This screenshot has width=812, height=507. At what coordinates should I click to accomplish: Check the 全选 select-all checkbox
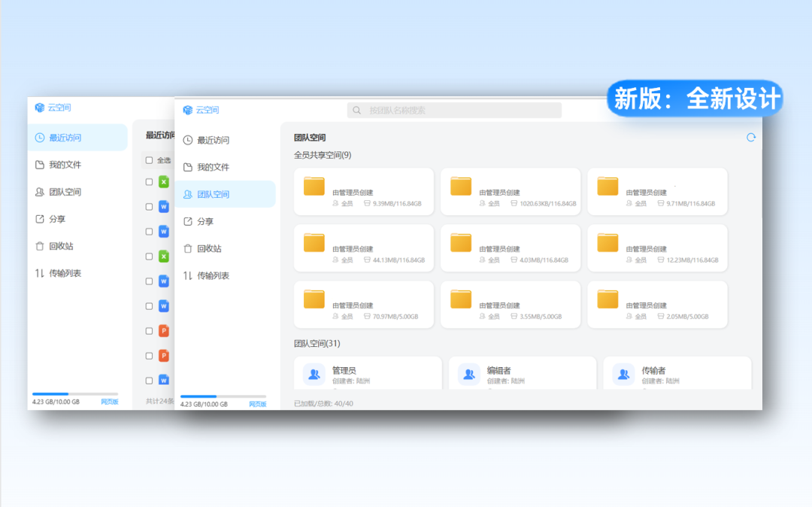(x=147, y=159)
